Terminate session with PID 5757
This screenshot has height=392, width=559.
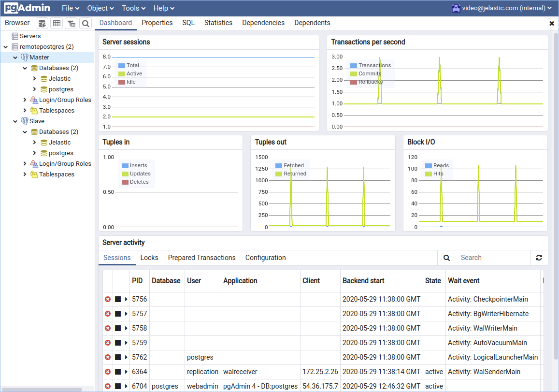click(108, 314)
